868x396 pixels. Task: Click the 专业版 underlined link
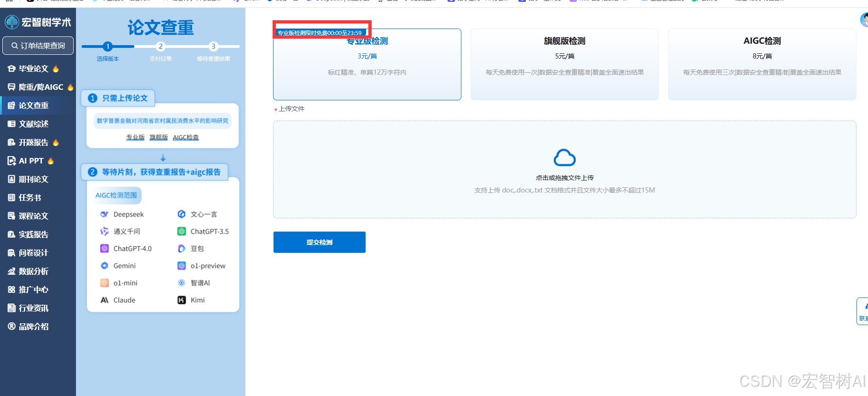click(x=135, y=137)
